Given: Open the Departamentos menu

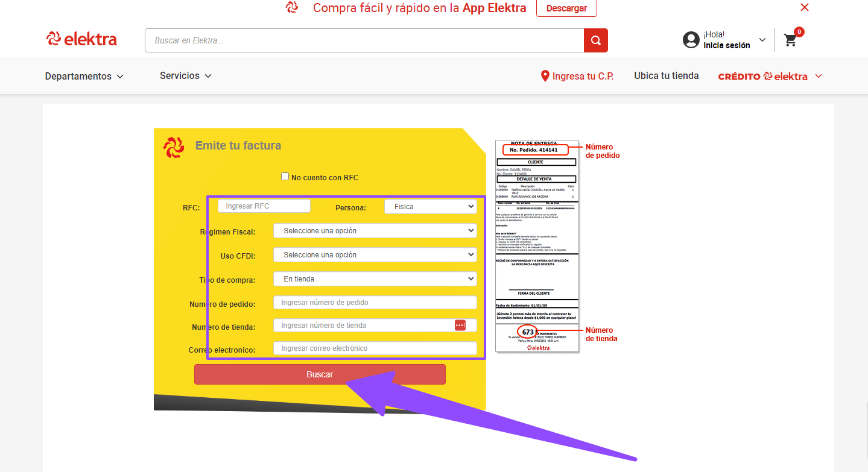Looking at the screenshot, I should coord(84,77).
